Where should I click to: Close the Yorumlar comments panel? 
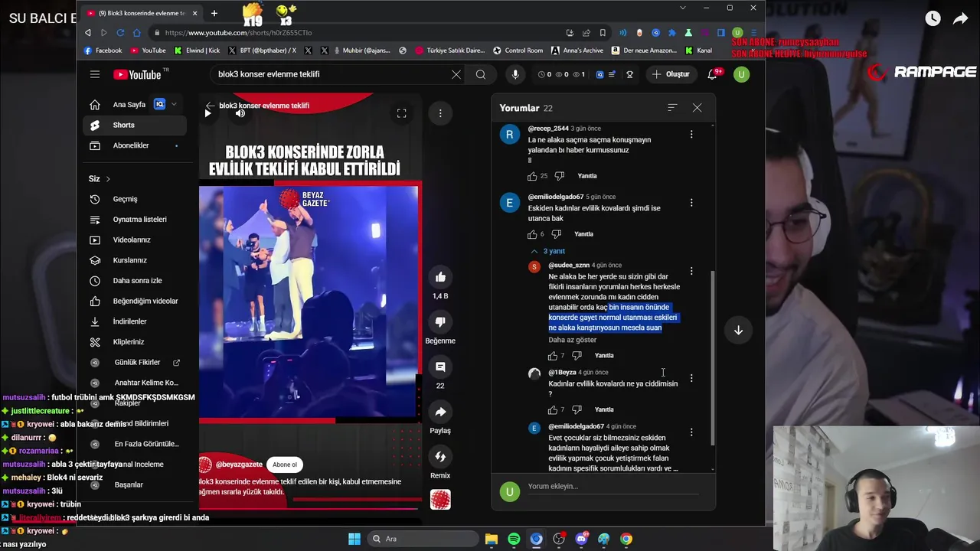pos(697,108)
